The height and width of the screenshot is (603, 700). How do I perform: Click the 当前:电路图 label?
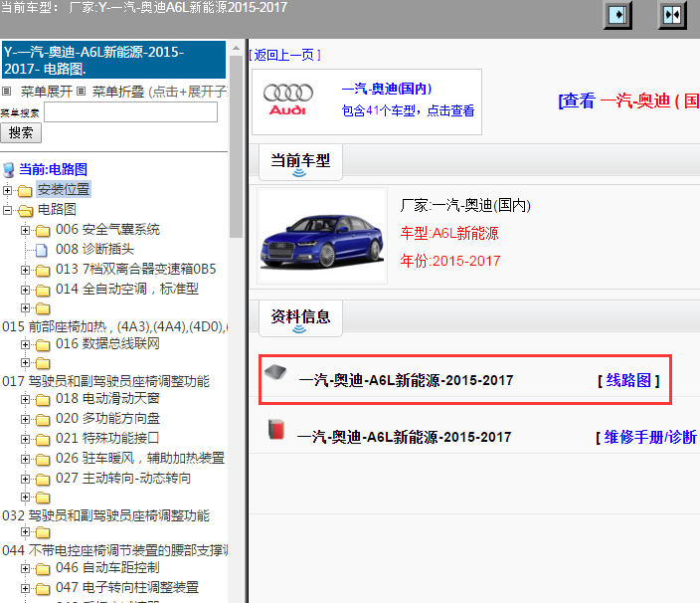coord(53,170)
